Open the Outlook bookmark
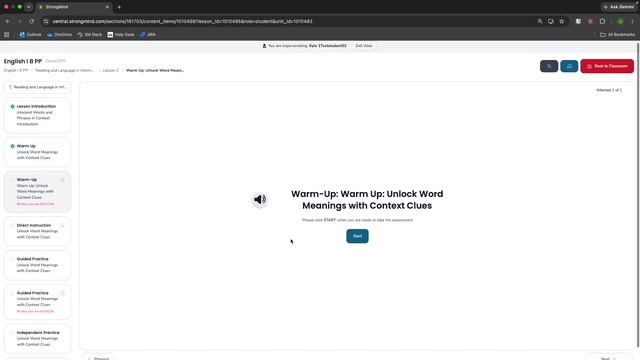Viewport: 640px width, 360px height. coord(31,35)
